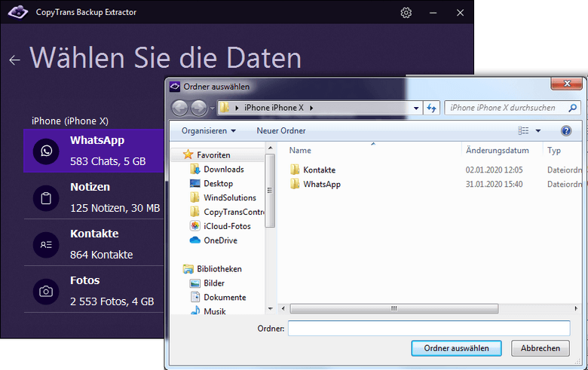Image resolution: width=588 pixels, height=370 pixels.
Task: Click the refresh button next to address bar
Action: [x=432, y=109]
